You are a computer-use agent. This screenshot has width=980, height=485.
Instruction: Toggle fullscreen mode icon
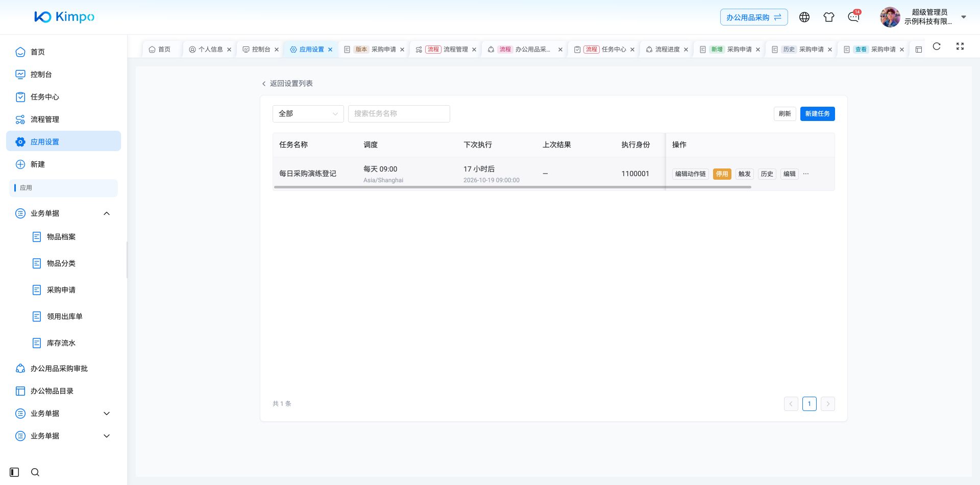click(960, 46)
